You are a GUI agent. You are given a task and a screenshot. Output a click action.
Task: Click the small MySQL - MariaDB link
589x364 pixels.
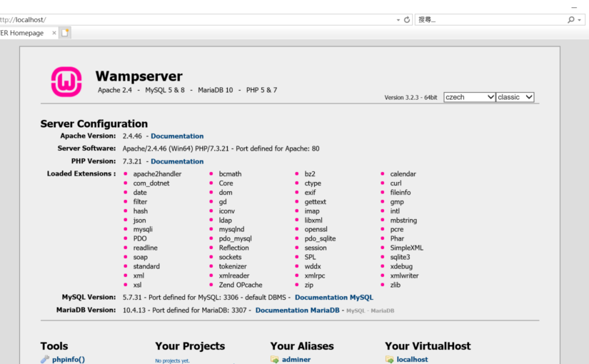pos(370,310)
